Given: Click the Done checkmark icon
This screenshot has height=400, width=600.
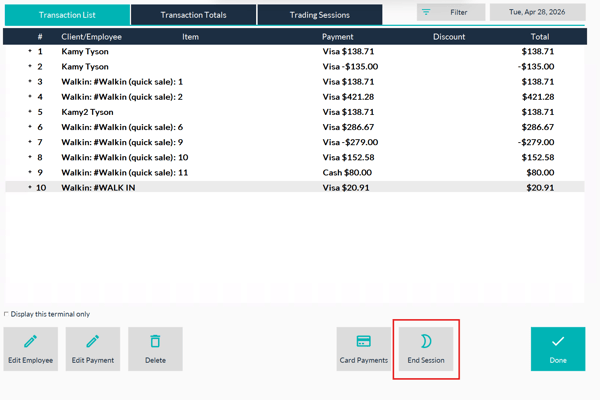Looking at the screenshot, I should click(558, 341).
